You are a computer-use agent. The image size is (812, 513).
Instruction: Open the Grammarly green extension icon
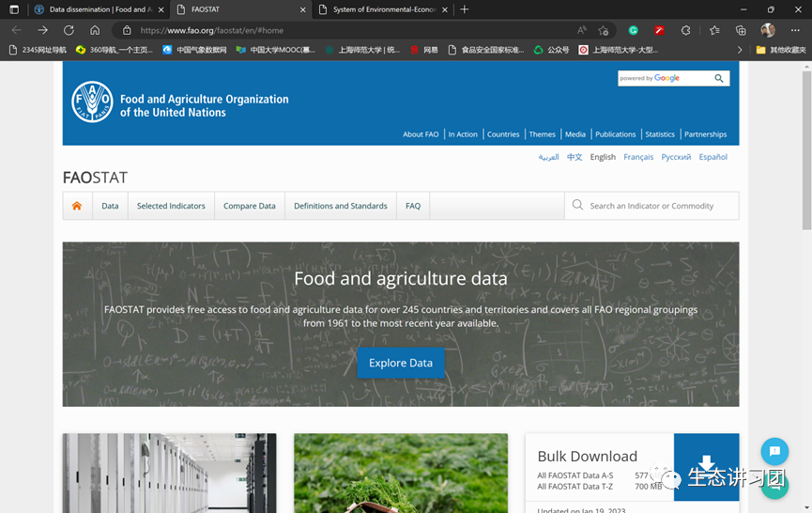pos(633,31)
